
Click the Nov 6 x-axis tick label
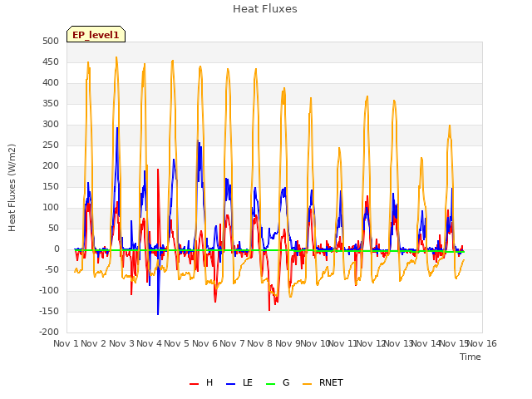pos(204,343)
